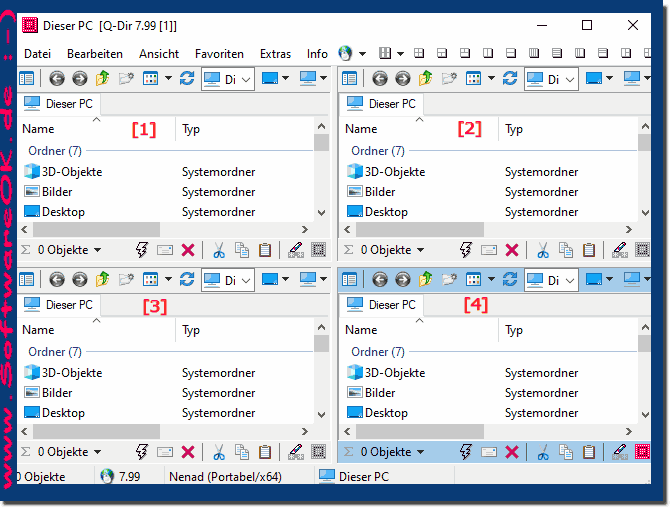Toggle tree view icon in pane 2

click(x=350, y=79)
